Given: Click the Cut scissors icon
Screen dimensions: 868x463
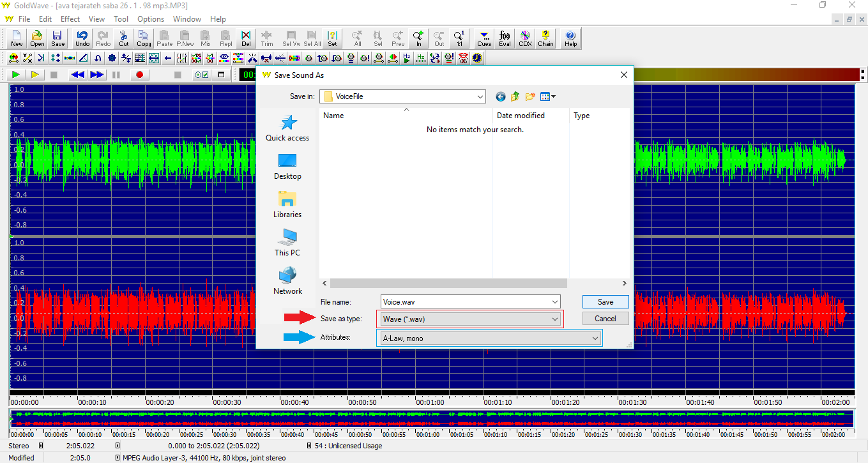Looking at the screenshot, I should click(x=123, y=38).
